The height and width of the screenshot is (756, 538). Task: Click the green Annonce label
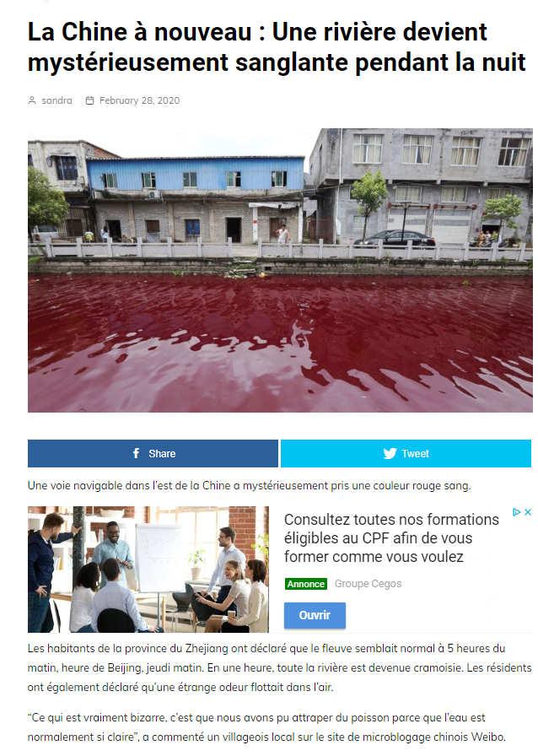point(306,584)
